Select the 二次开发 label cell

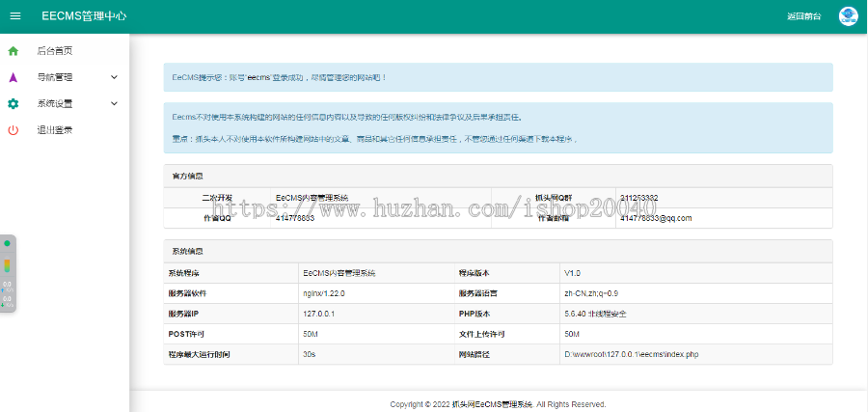click(x=218, y=198)
